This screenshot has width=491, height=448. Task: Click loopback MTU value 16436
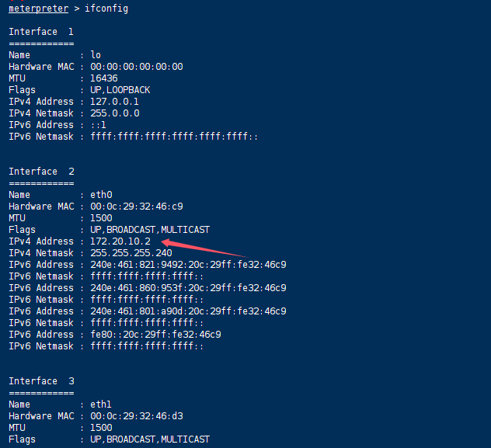pyautogui.click(x=104, y=78)
